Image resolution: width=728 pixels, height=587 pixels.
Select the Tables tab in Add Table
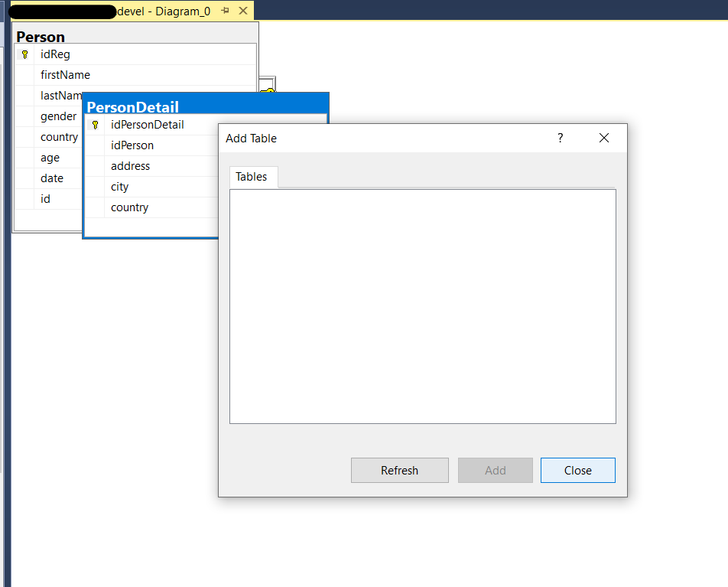252,177
